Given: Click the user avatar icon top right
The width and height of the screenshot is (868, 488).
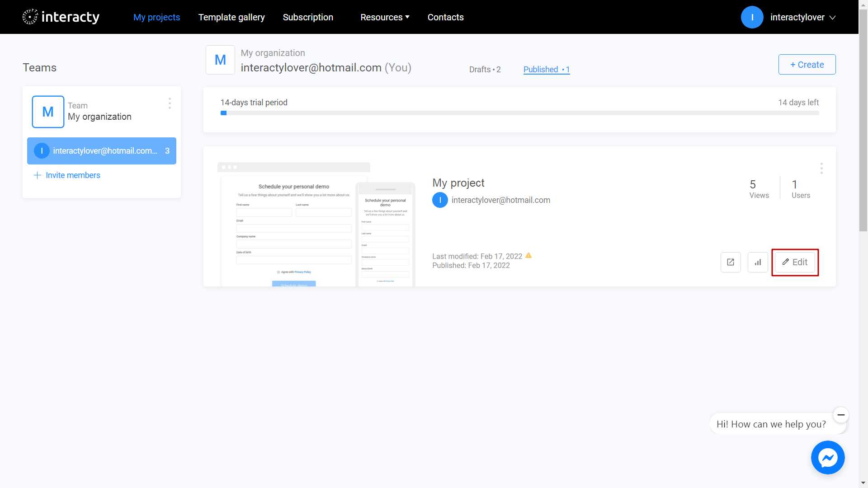Looking at the screenshot, I should [753, 17].
